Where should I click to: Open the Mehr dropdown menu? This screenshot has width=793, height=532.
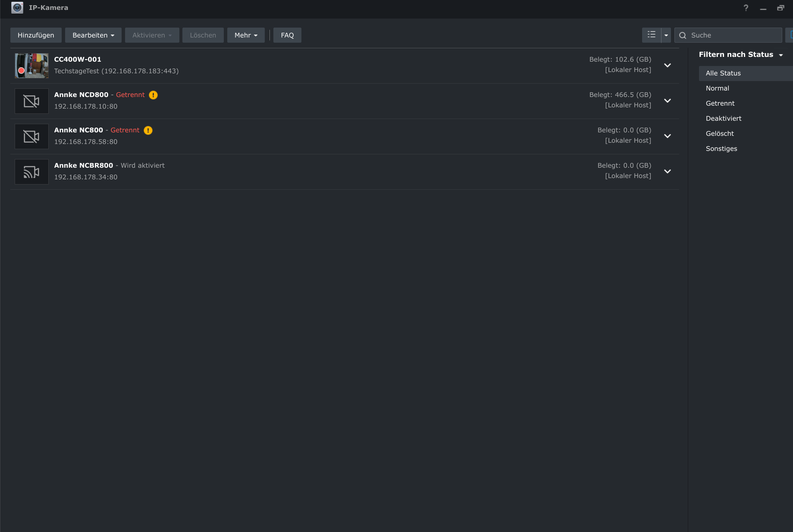[x=246, y=35]
